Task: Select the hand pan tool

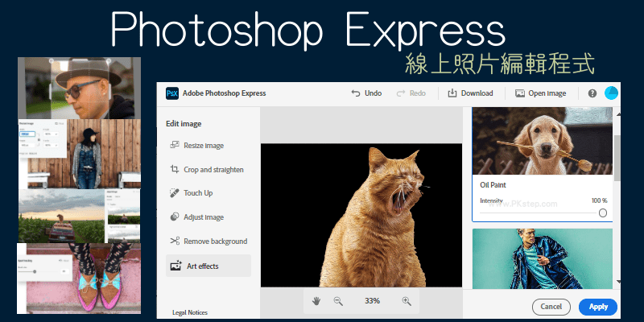Action: [316, 301]
